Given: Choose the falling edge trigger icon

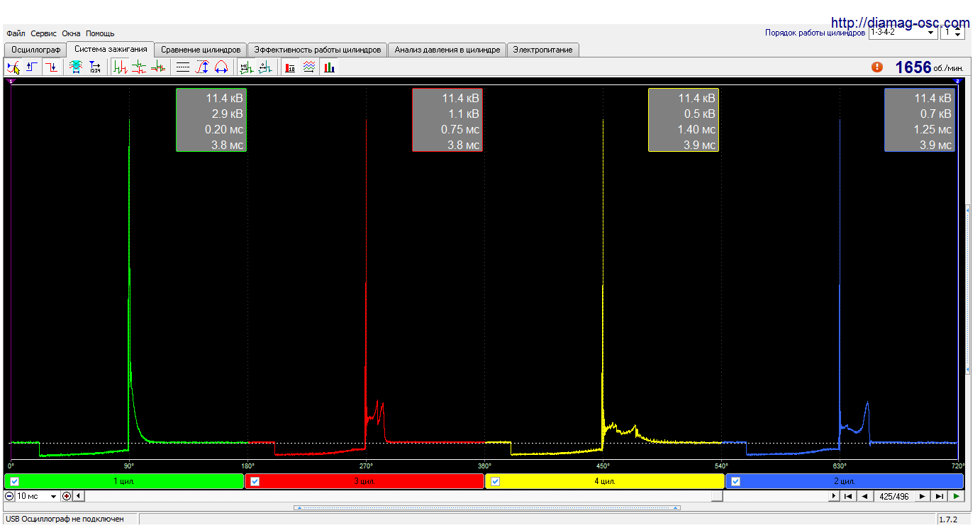Looking at the screenshot, I should [51, 67].
